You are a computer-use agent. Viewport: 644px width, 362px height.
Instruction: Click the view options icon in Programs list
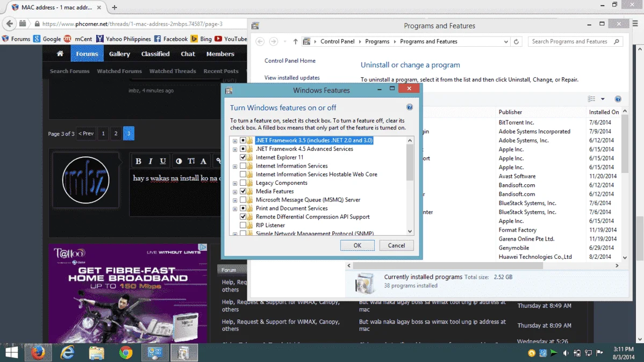click(x=591, y=99)
